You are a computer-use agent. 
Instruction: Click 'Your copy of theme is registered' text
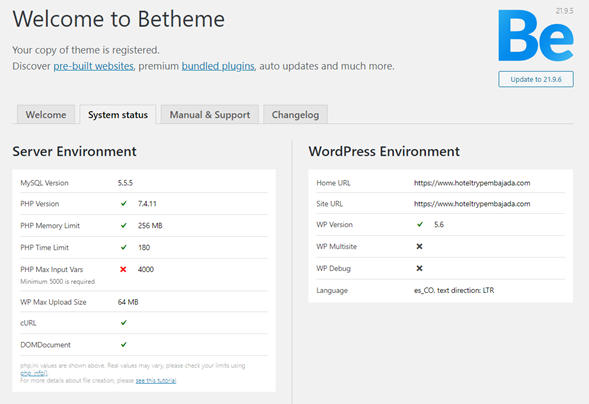[86, 50]
